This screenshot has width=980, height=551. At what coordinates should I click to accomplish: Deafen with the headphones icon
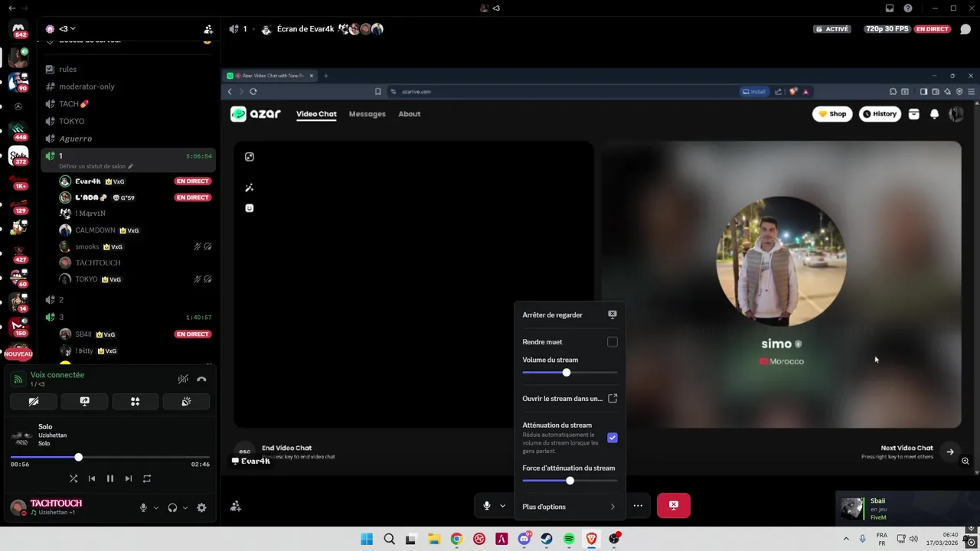pyautogui.click(x=172, y=507)
